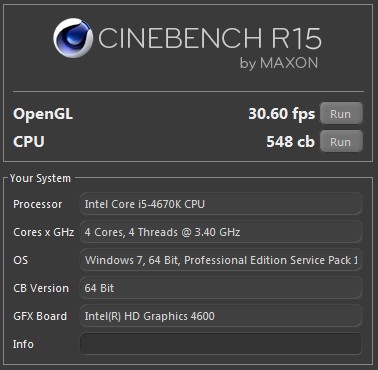This screenshot has width=378, height=370.
Task: Click the GFX Board Intel HD Graphics field
Action: (221, 316)
